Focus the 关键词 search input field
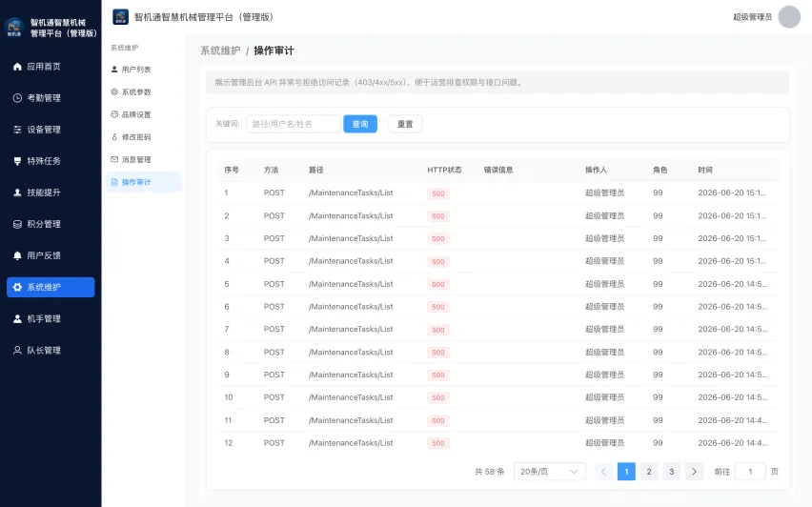812x507 pixels. pos(294,124)
